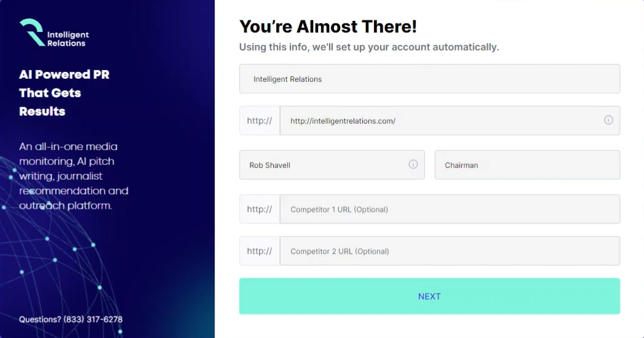Select the company name field with Intelligent Relations
644x338 pixels.
click(x=429, y=79)
